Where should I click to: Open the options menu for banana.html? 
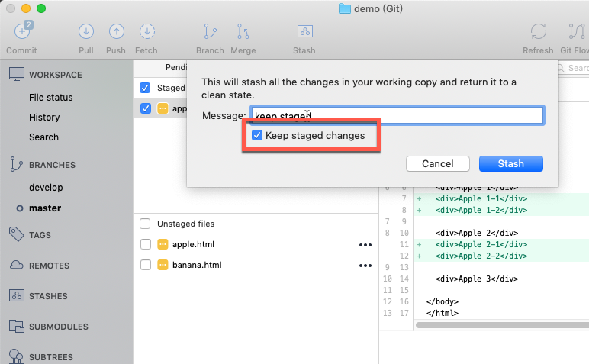pyautogui.click(x=365, y=266)
